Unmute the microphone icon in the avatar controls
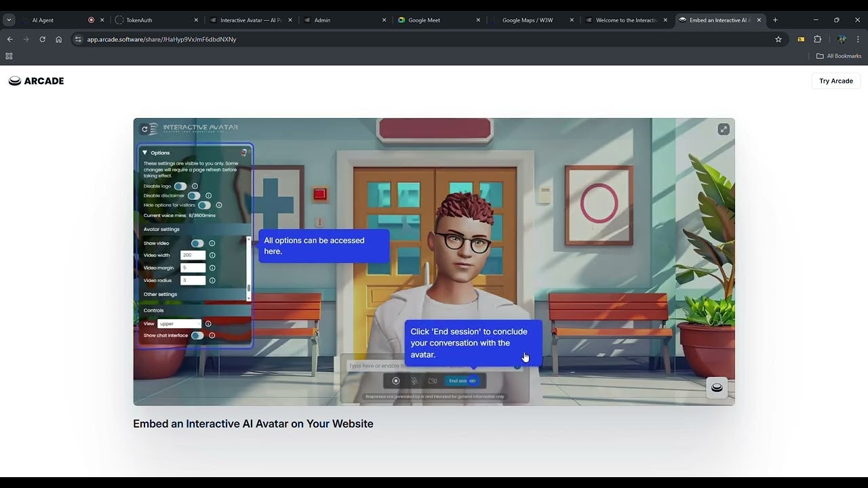Image resolution: width=868 pixels, height=488 pixels. 414,381
